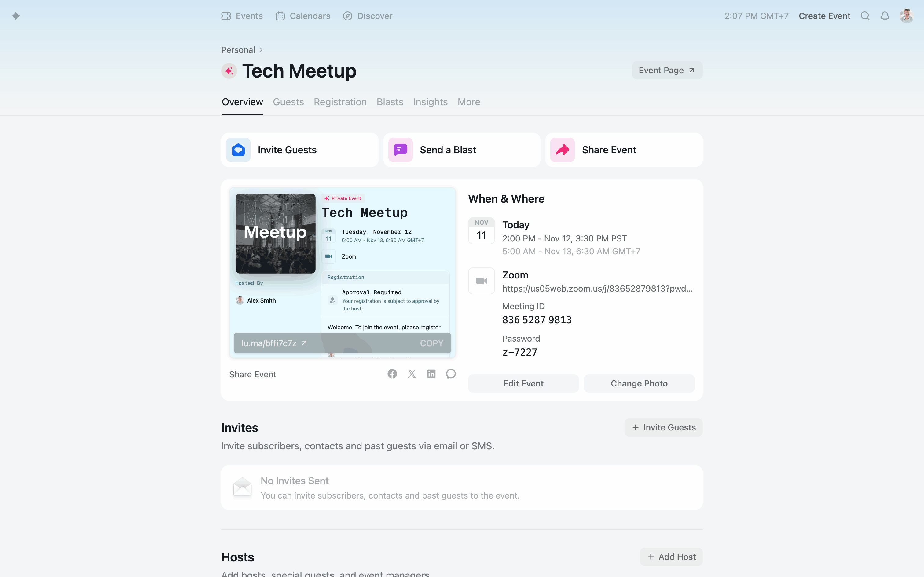The height and width of the screenshot is (577, 924).
Task: Share event on X
Action: coord(412,374)
